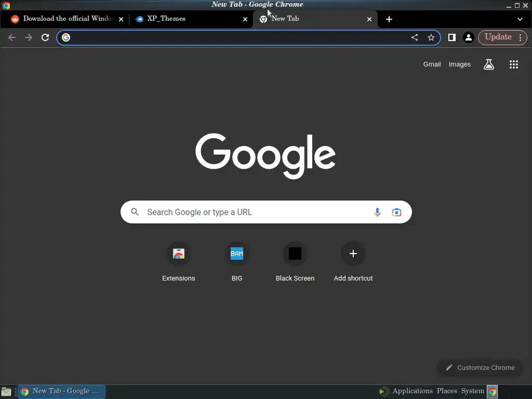
Task: Open the Applications menu
Action: [x=412, y=391]
